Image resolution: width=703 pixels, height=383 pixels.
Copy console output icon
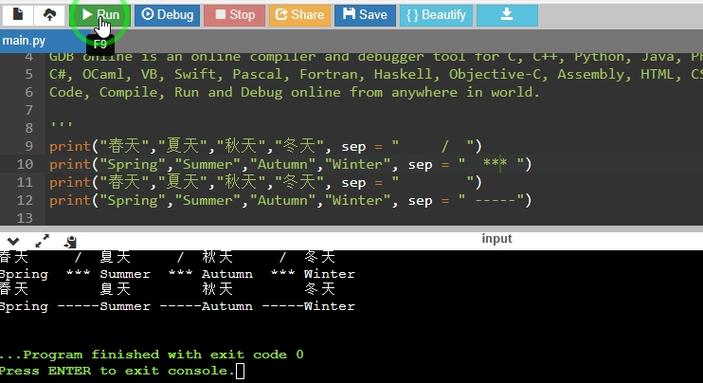pos(70,242)
